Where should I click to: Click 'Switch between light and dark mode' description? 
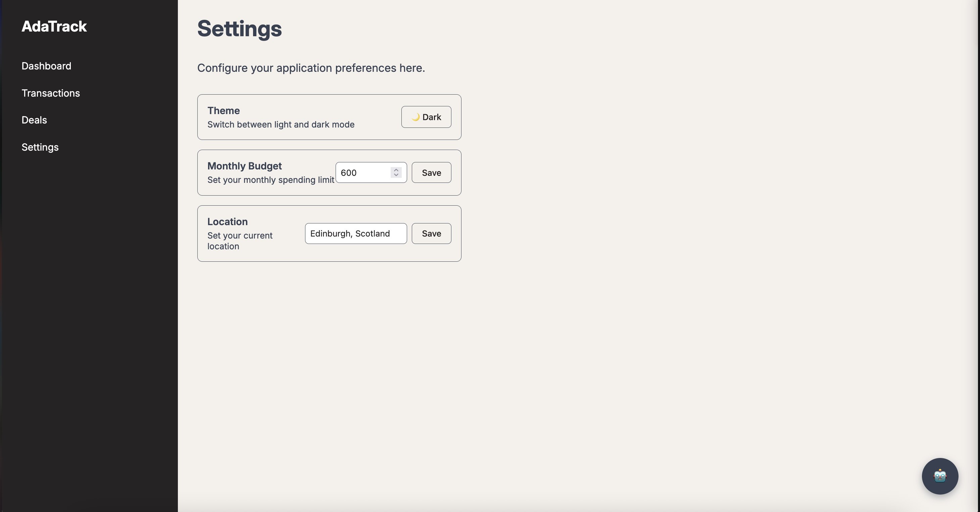[281, 125]
